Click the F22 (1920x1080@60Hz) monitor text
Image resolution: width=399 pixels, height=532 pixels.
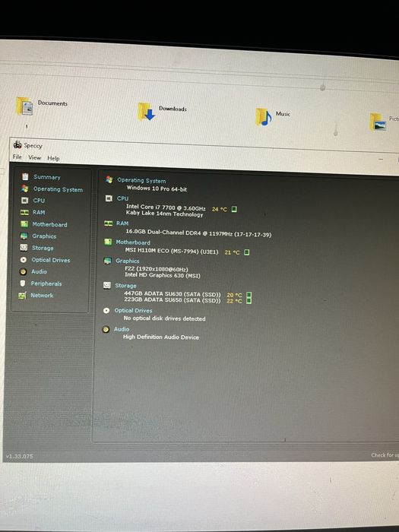157,269
